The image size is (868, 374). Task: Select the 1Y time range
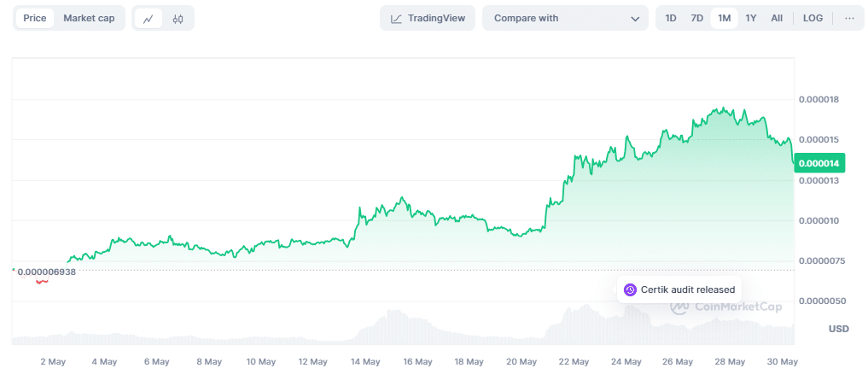(750, 18)
